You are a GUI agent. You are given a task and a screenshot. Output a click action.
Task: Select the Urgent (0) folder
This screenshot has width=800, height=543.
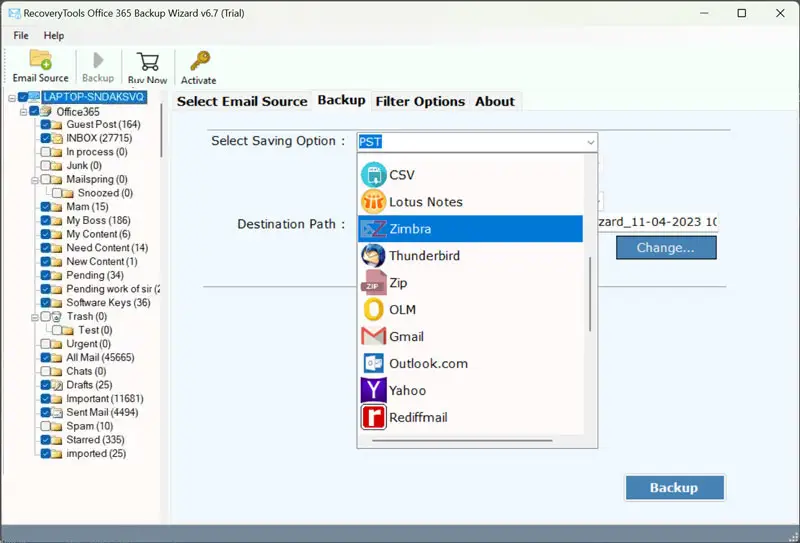coord(88,344)
